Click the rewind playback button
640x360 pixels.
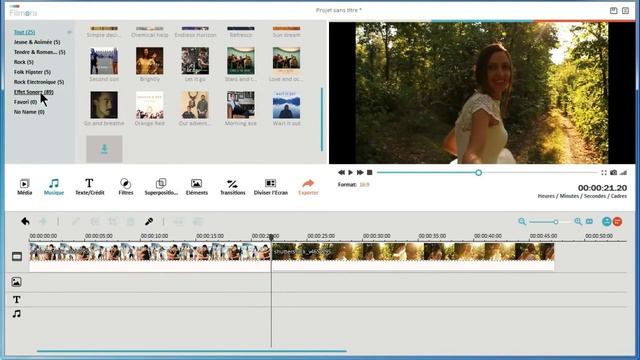(341, 173)
